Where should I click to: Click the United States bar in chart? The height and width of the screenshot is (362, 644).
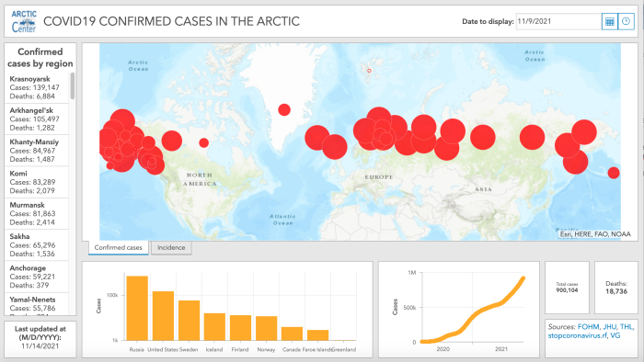(x=163, y=316)
